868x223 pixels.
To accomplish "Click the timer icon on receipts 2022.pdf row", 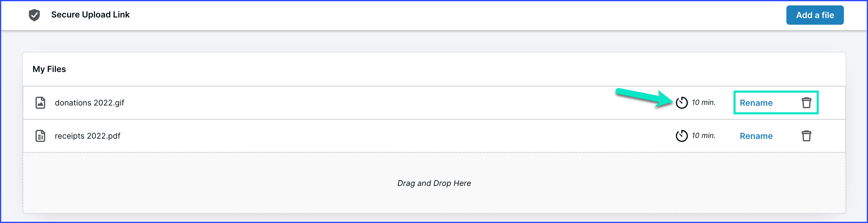I will click(x=681, y=136).
